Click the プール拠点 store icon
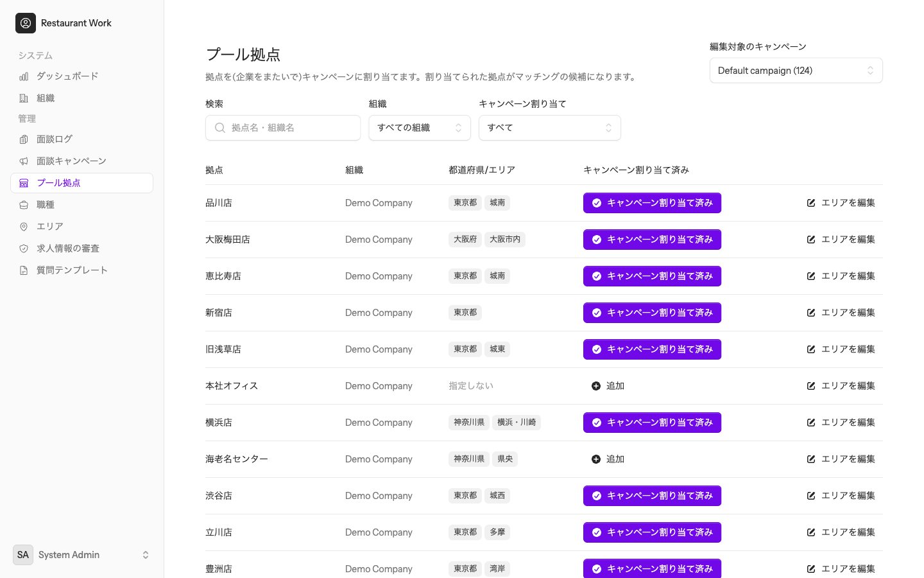The image size is (924, 578). coord(24,183)
